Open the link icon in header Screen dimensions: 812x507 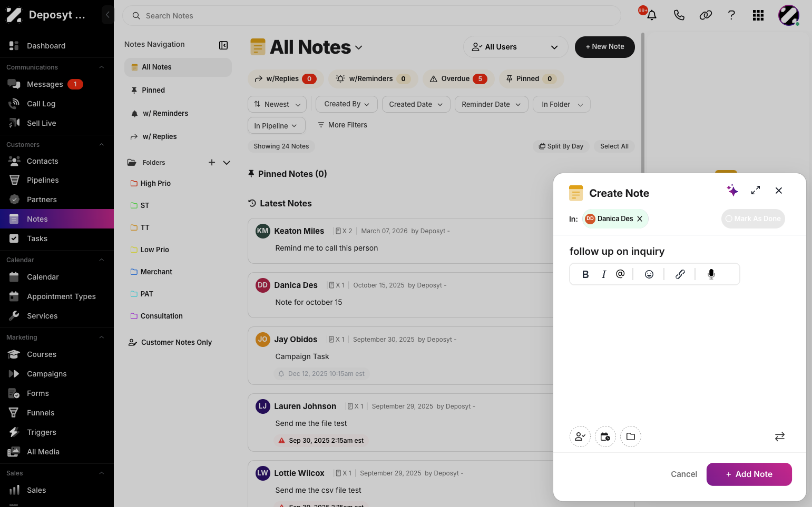click(x=706, y=15)
